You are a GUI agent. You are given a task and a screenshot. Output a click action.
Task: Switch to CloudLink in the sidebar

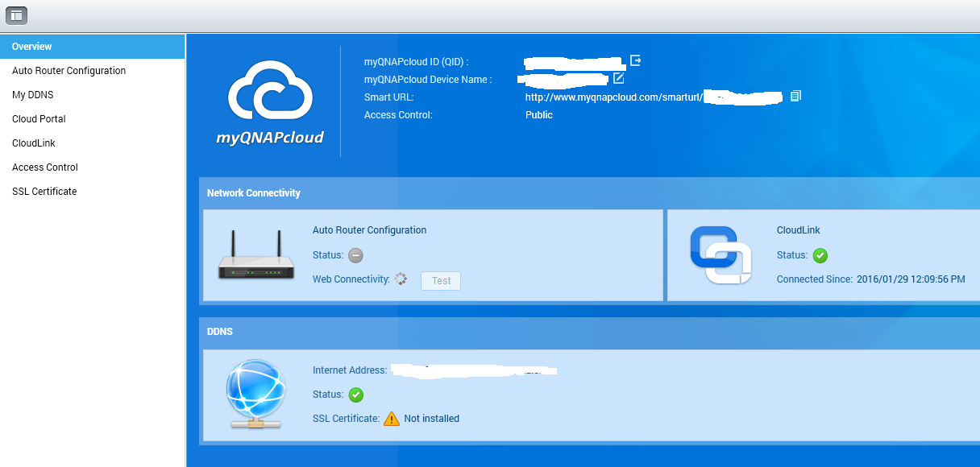click(x=34, y=143)
